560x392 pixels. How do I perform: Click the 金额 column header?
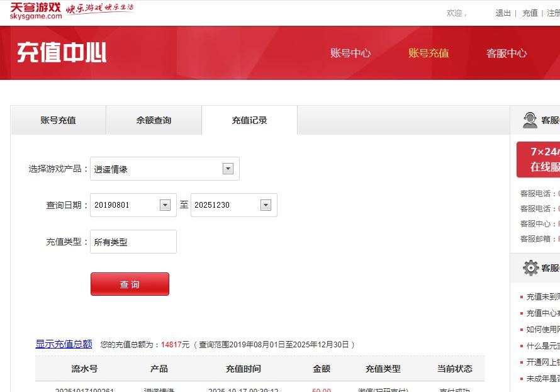tap(322, 369)
